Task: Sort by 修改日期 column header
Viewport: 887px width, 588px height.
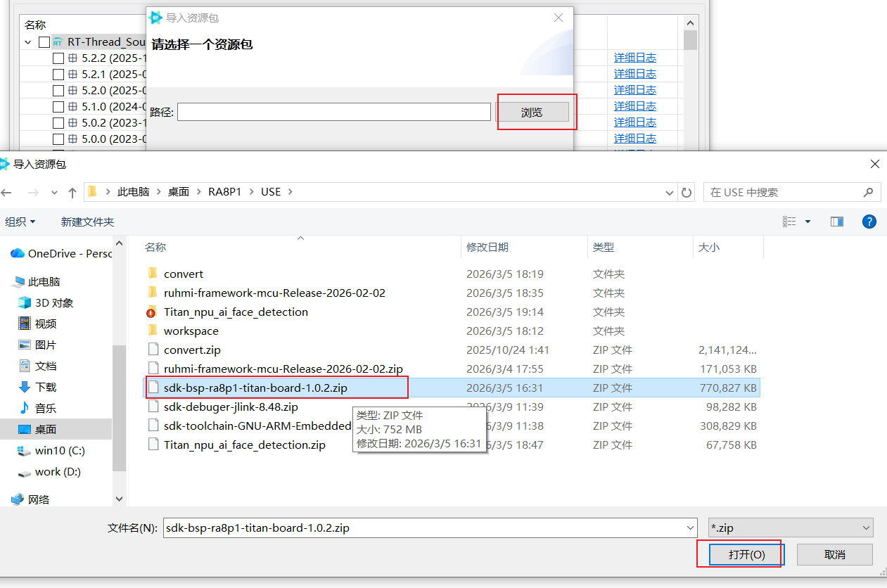Action: pos(487,247)
